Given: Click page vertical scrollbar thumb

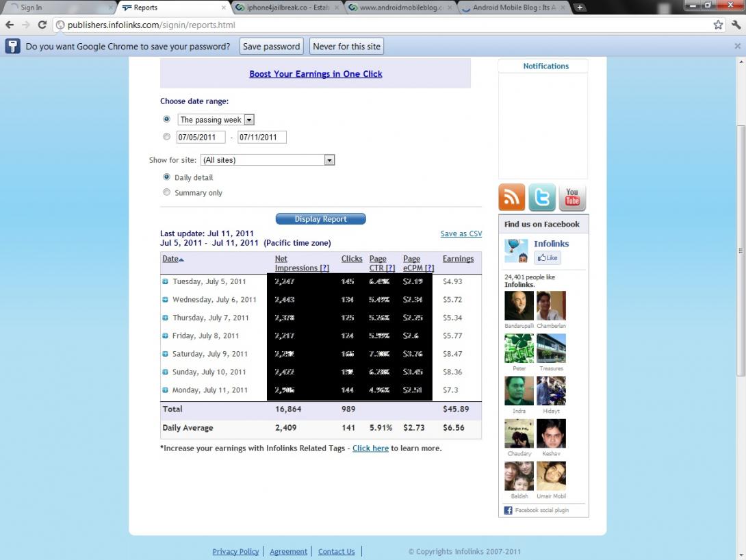Looking at the screenshot, I should [741, 251].
